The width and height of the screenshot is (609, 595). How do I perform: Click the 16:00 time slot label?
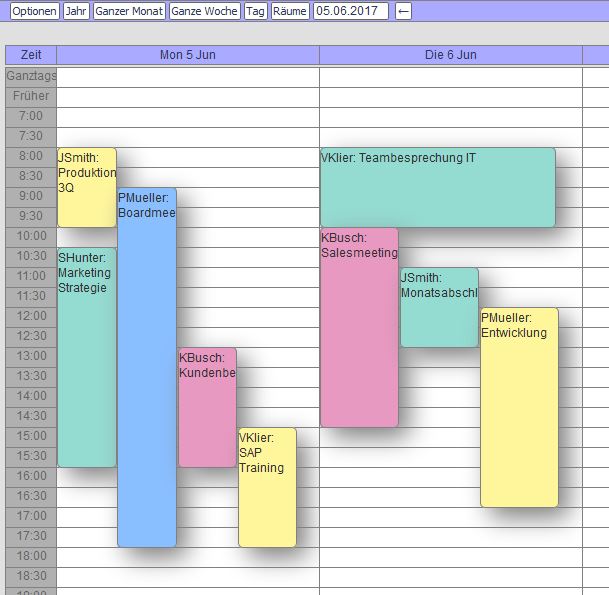[x=31, y=477]
